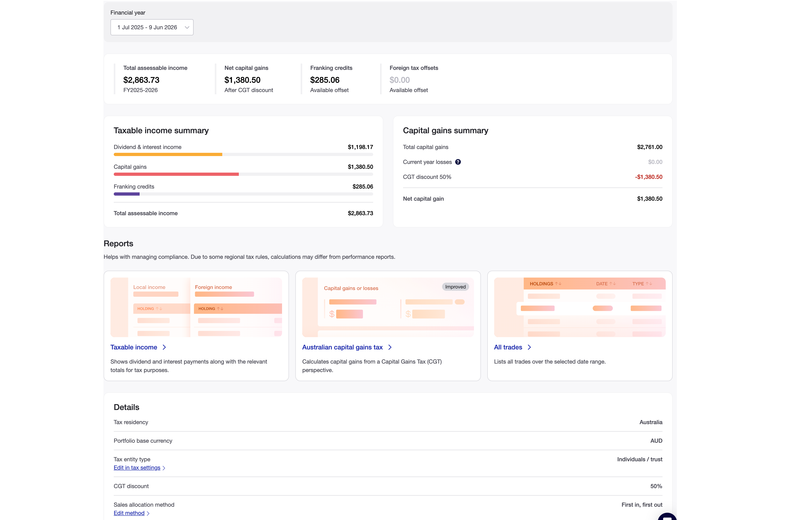The image size is (812, 520).
Task: Click the Improved badge on capital gains card
Action: (455, 287)
